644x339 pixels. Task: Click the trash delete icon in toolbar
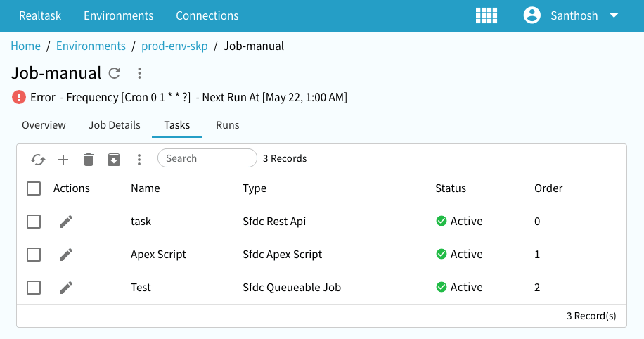(89, 160)
